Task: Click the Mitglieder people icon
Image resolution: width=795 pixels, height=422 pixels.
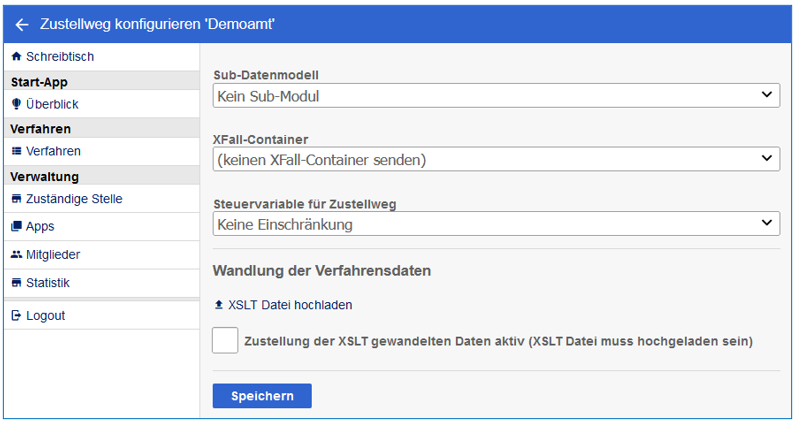Action: 16,255
